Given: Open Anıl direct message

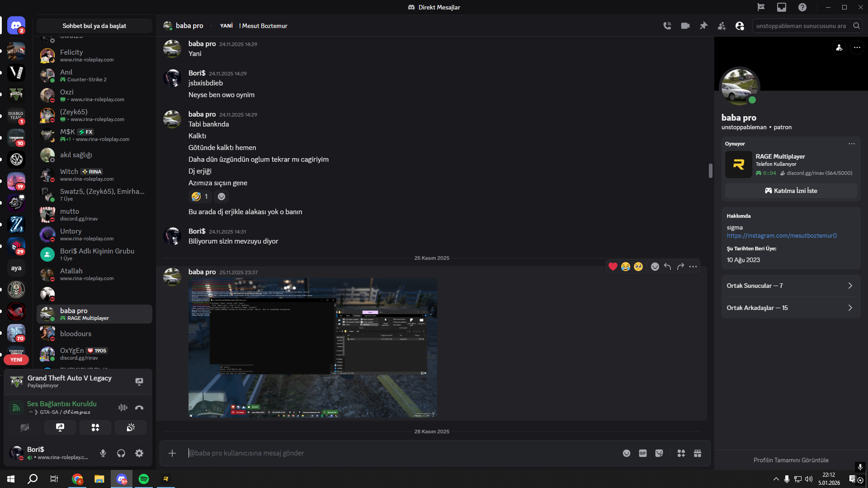Looking at the screenshot, I should (94, 75).
